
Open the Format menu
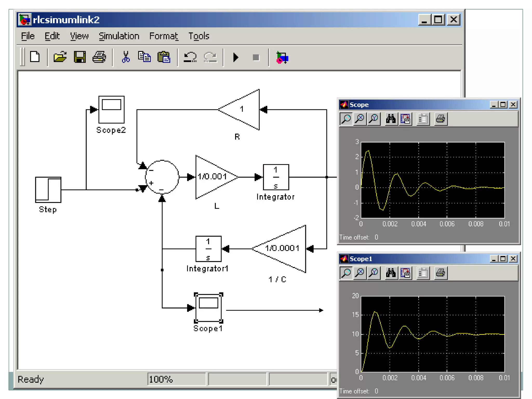(164, 36)
